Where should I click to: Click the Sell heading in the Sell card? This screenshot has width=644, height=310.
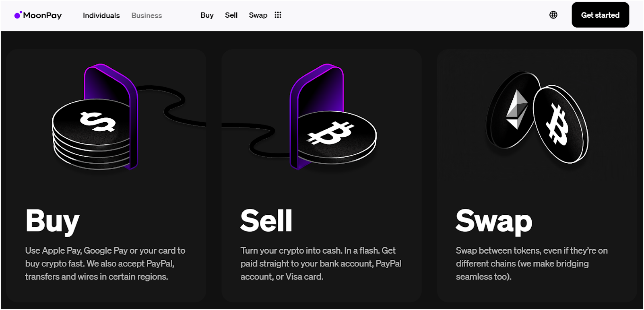coord(266,220)
